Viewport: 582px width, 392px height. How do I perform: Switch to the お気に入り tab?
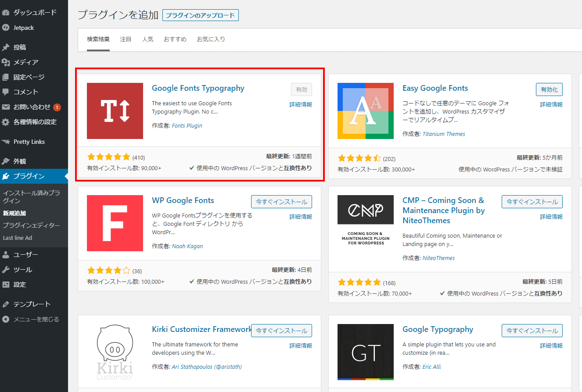pos(211,39)
